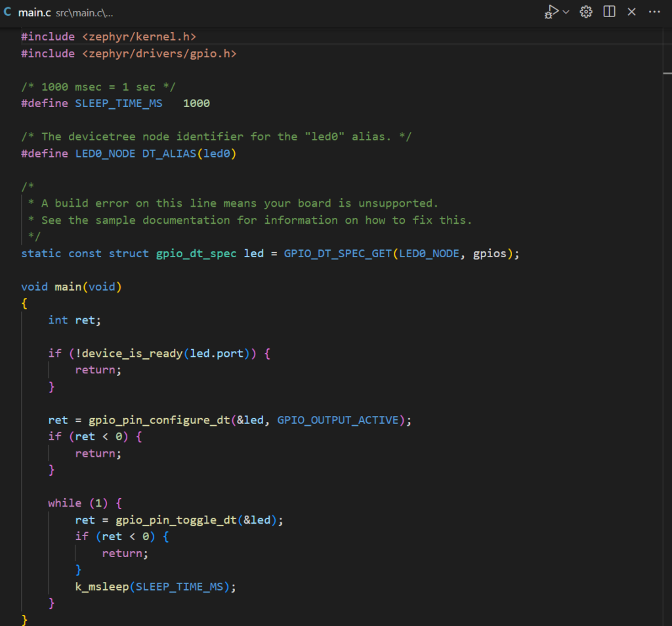
Task: Expand the run options chevron dropdown
Action: coord(566,11)
